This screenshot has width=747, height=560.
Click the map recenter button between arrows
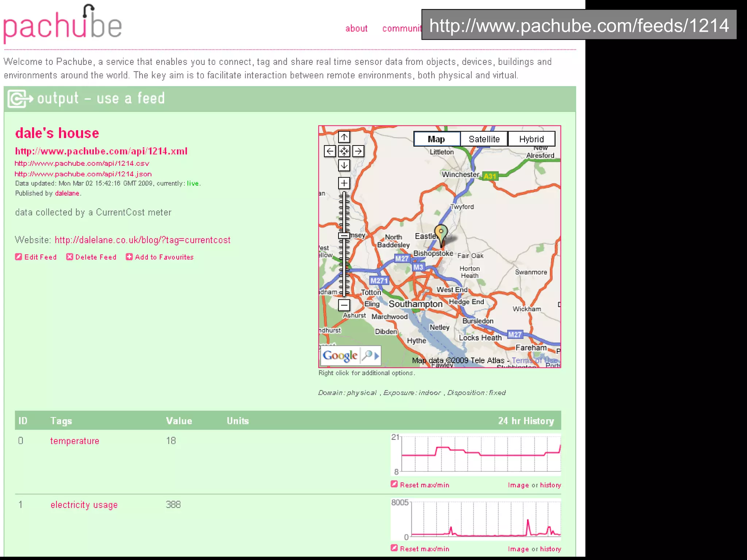click(344, 151)
